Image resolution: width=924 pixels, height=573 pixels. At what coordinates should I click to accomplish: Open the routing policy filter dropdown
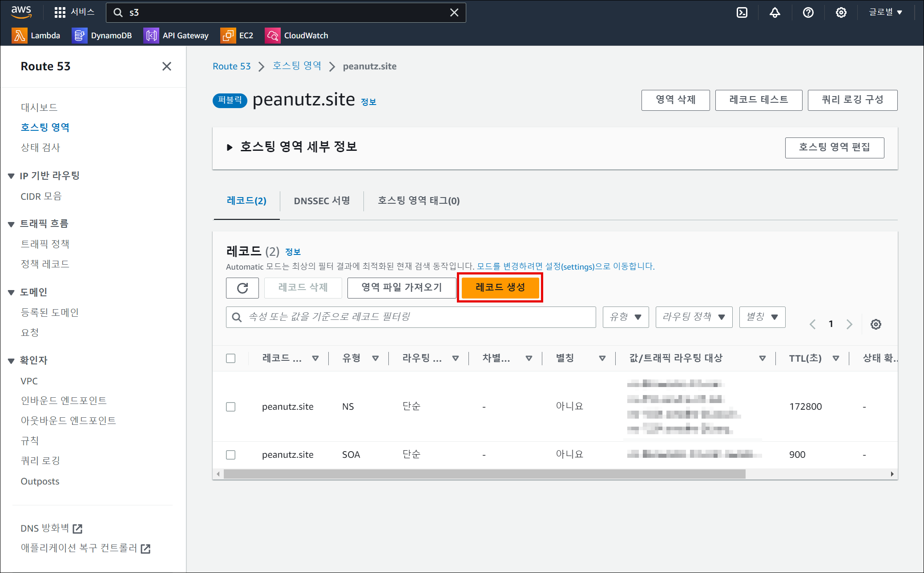(x=694, y=317)
